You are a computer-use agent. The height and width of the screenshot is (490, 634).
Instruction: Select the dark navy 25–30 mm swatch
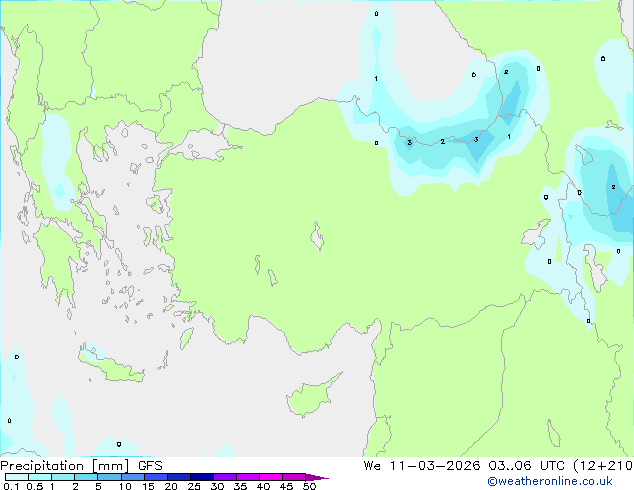(x=201, y=477)
